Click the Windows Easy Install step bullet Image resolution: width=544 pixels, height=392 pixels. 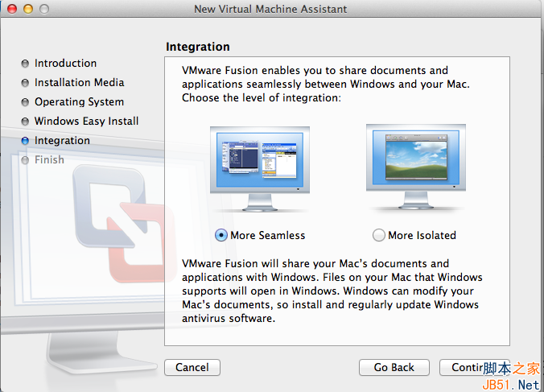(x=25, y=122)
